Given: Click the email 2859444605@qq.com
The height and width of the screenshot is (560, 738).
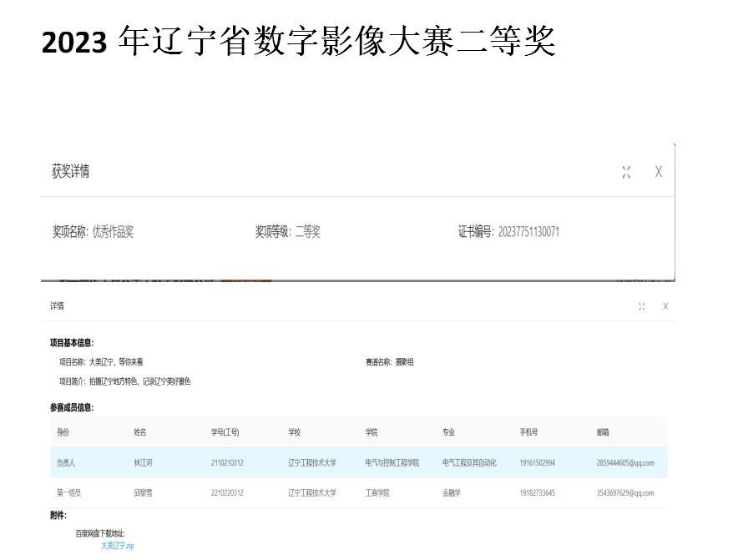Looking at the screenshot, I should [x=625, y=462].
